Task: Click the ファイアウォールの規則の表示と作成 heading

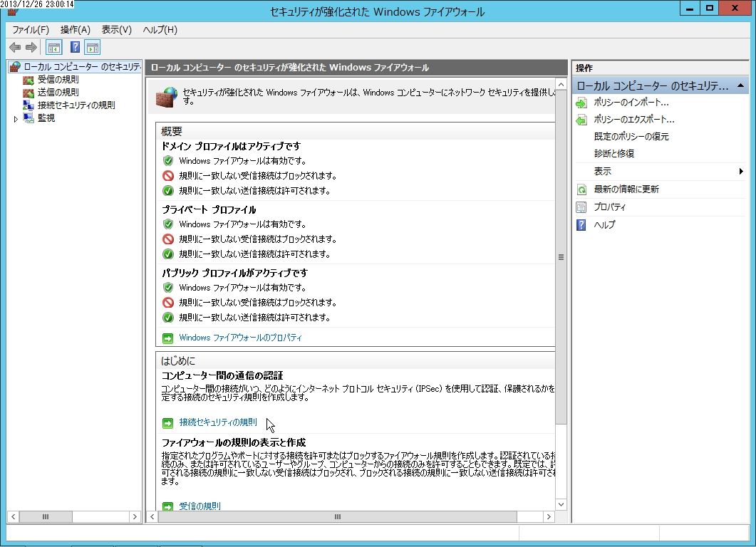Action: click(234, 442)
